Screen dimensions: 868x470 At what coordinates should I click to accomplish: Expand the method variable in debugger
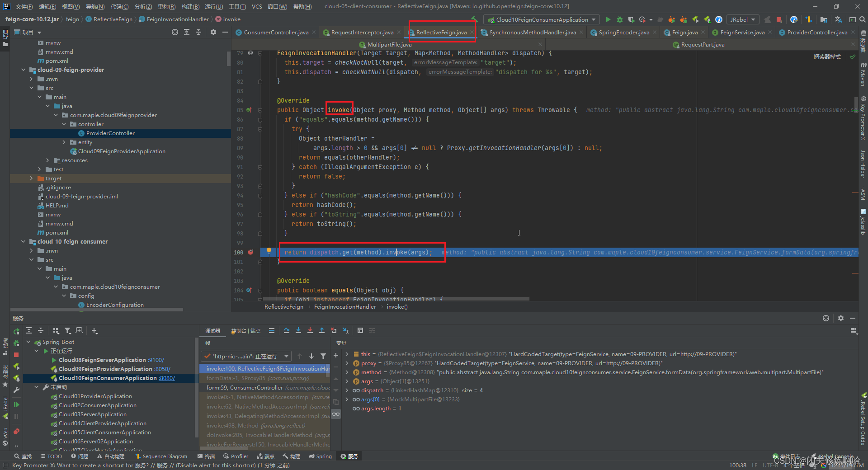point(347,372)
